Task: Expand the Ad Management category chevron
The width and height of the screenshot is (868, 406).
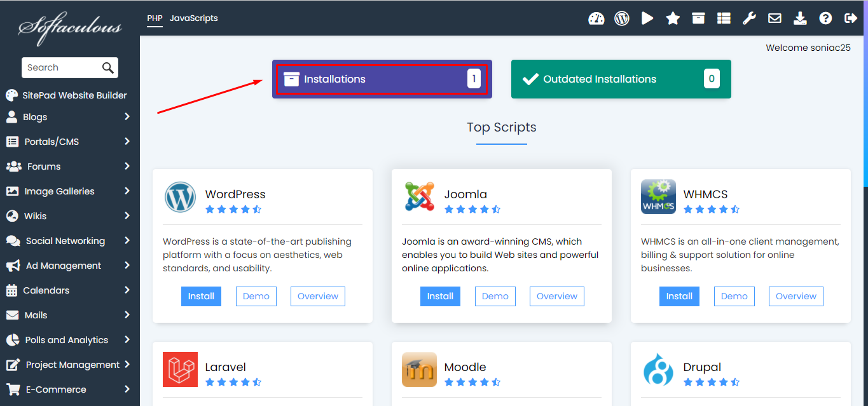Action: 127,265
